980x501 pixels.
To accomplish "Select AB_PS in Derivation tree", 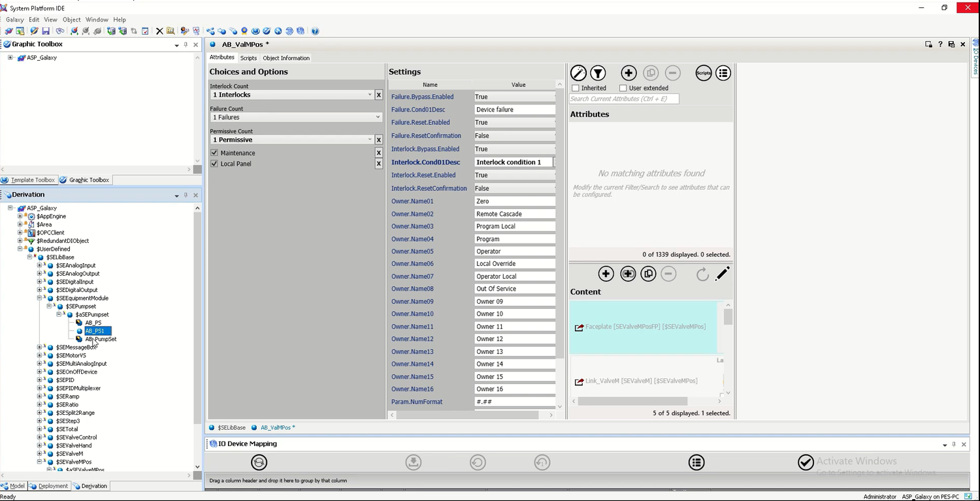I will tap(93, 323).
